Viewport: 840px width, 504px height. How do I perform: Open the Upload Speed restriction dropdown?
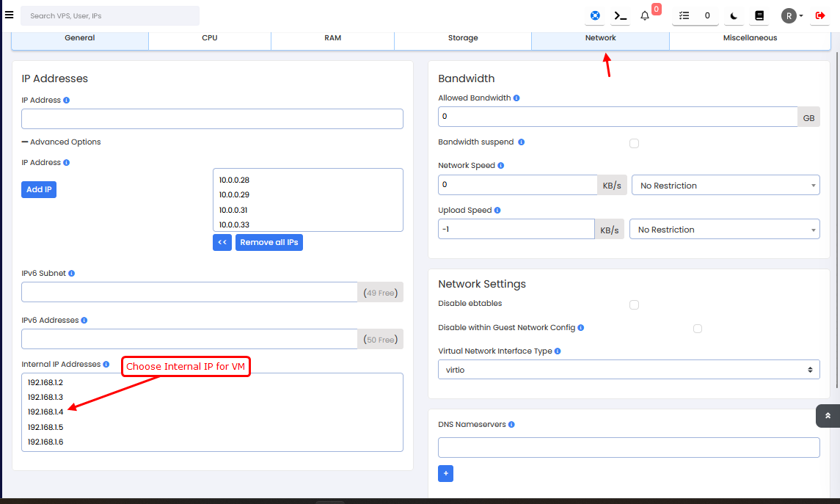[724, 230]
